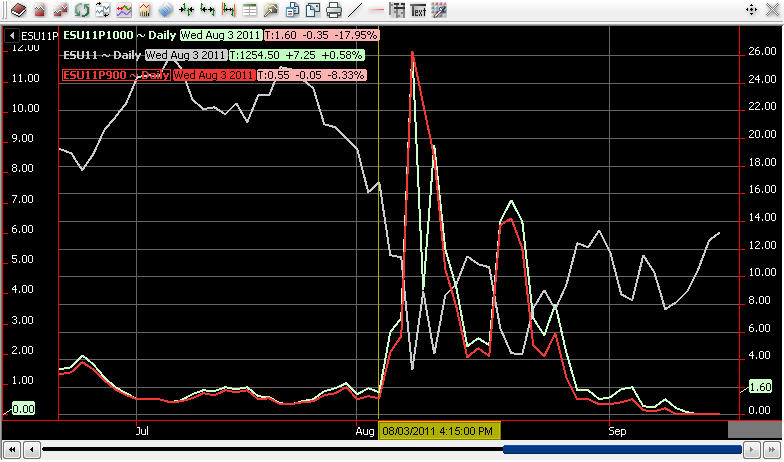Click the double red area charts icon
This screenshot has width=784, height=462.
tap(61, 10)
